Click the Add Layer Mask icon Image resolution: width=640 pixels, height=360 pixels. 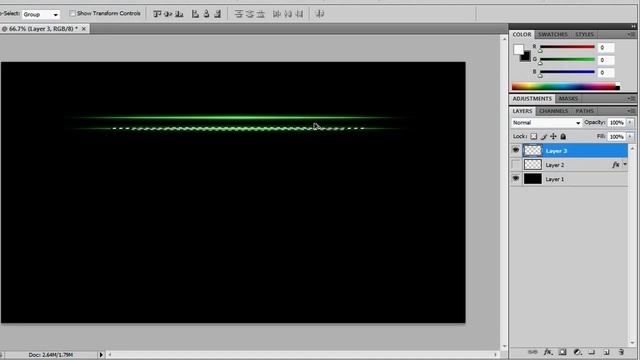click(x=562, y=352)
